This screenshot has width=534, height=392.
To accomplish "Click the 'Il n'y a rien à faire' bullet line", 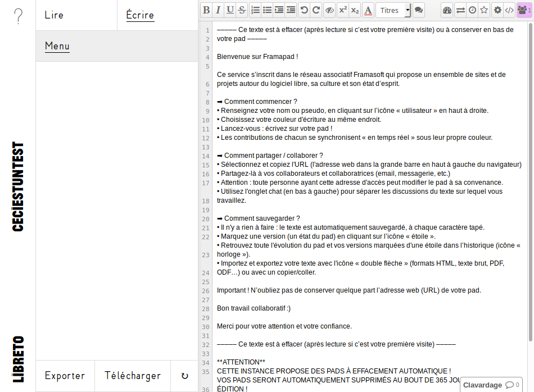I will (351, 227).
